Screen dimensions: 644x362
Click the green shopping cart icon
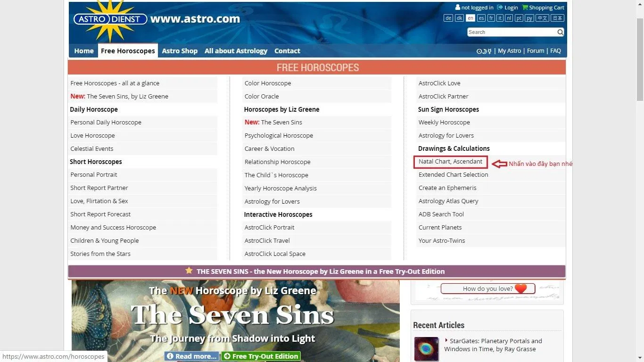(x=525, y=8)
